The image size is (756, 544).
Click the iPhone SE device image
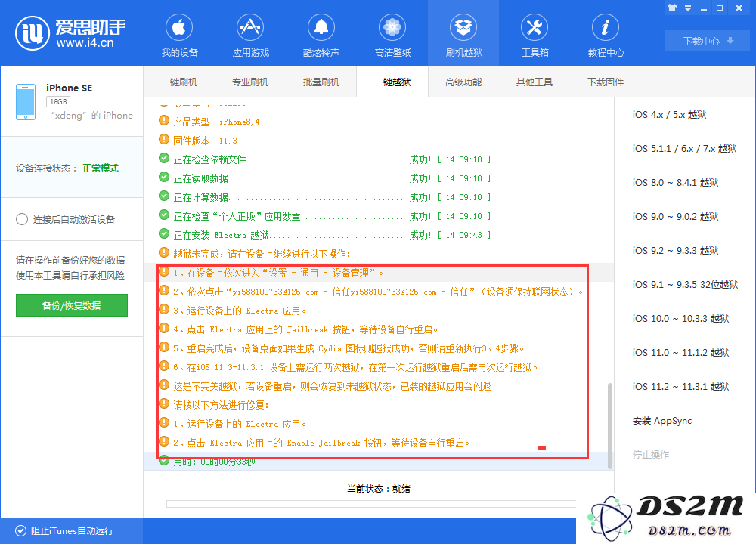[x=26, y=102]
